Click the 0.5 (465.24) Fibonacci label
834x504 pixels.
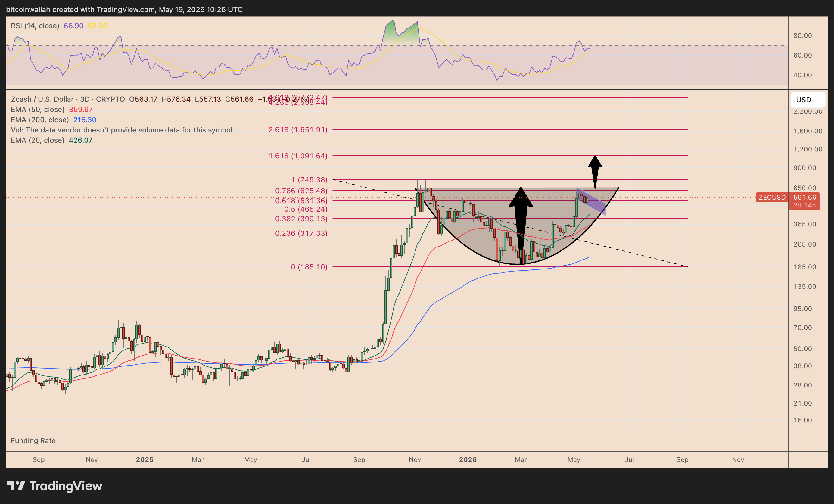click(x=306, y=209)
